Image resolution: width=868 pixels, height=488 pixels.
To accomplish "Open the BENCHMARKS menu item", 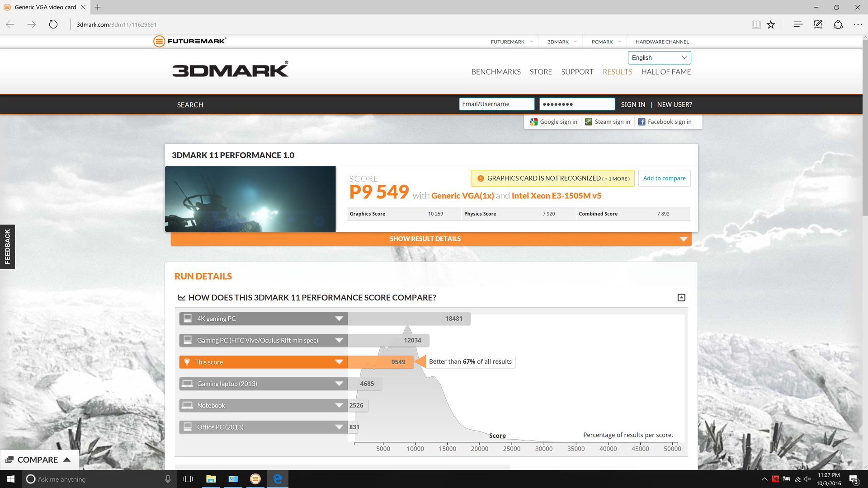I will [495, 72].
